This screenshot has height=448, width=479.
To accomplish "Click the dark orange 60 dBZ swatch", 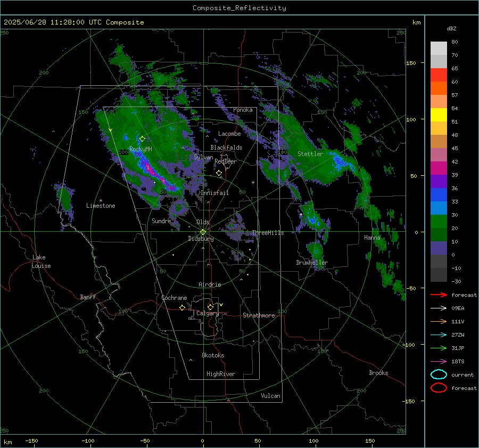I will pyautogui.click(x=439, y=88).
